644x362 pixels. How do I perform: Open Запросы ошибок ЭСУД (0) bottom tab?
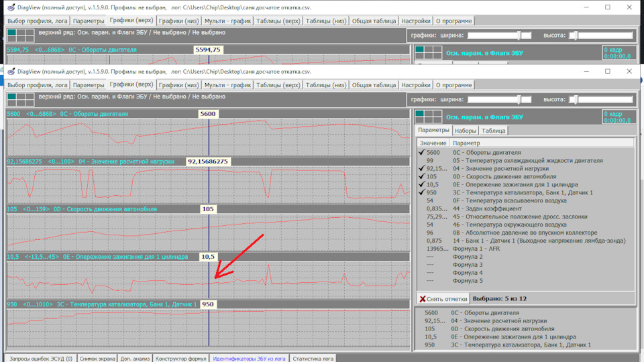pyautogui.click(x=41, y=358)
